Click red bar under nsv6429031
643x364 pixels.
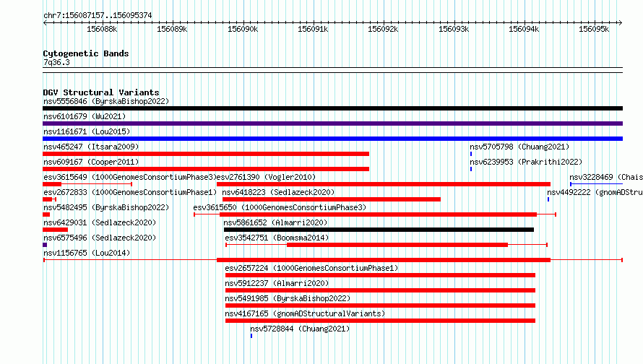(x=56, y=230)
